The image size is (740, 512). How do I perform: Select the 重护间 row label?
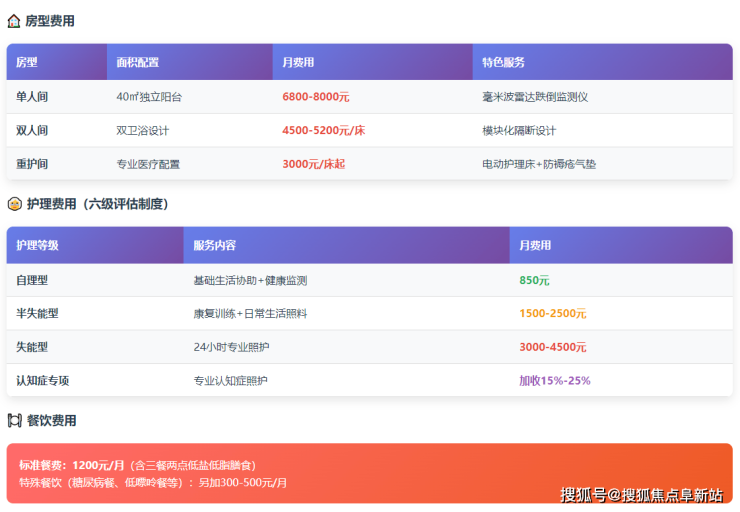coord(32,164)
